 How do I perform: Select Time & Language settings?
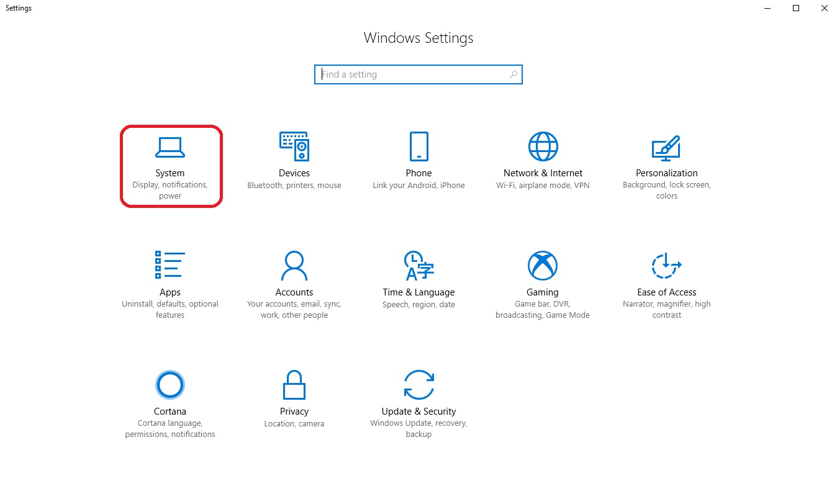418,276
